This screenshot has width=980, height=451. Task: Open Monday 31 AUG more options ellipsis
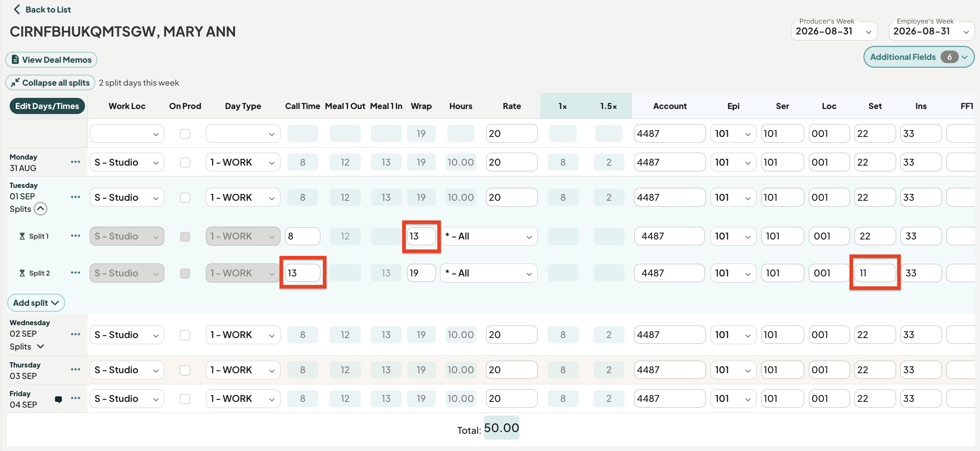(75, 162)
